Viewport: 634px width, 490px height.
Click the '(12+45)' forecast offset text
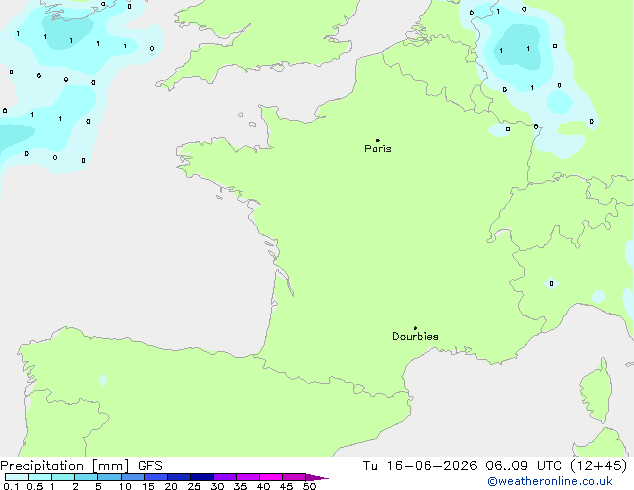[x=598, y=466]
